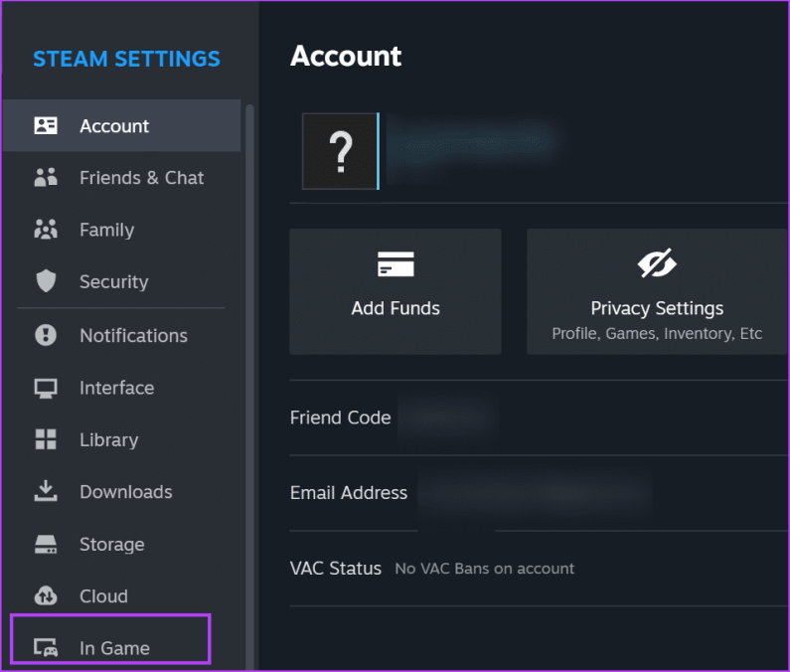Click the profile avatar question mark thumbnail
The height and width of the screenshot is (672, 790).
pos(340,151)
